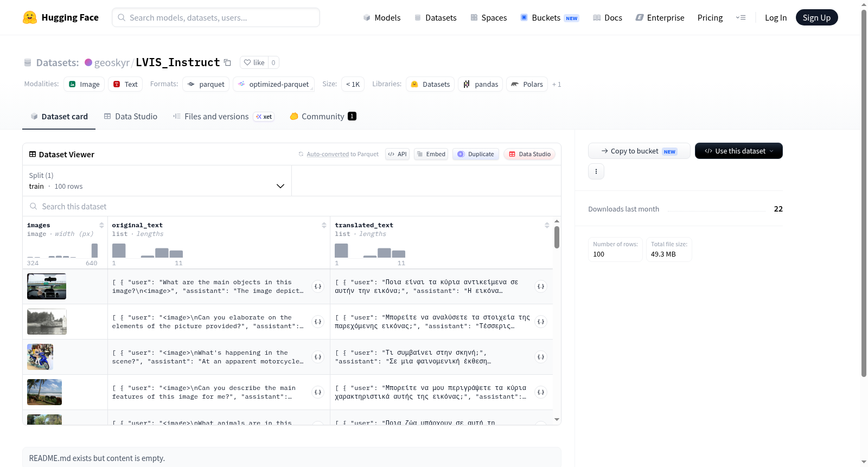Expand the Use this dataset dropdown
The height and width of the screenshot is (467, 868).
coord(739,151)
